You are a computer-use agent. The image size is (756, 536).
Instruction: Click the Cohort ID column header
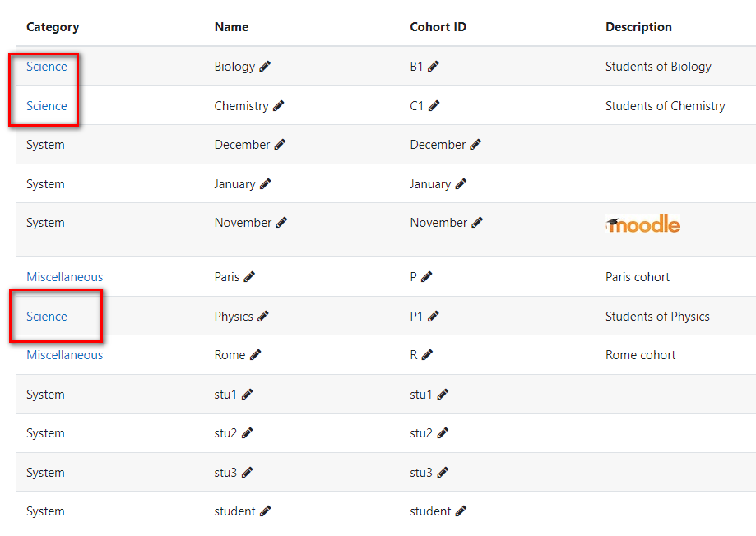(438, 27)
